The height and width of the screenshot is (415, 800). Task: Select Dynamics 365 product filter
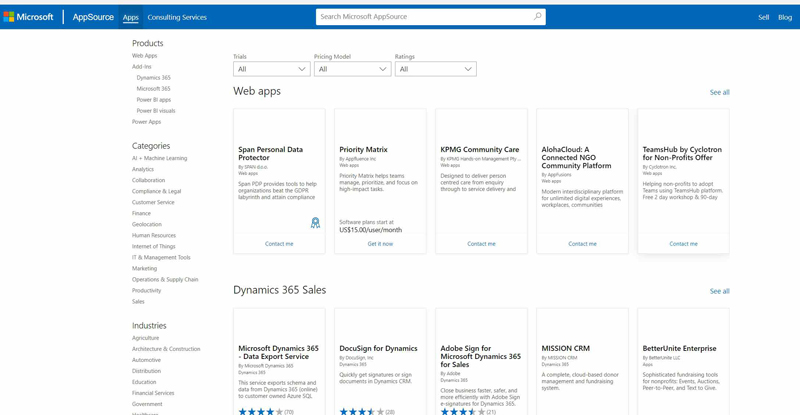(154, 78)
